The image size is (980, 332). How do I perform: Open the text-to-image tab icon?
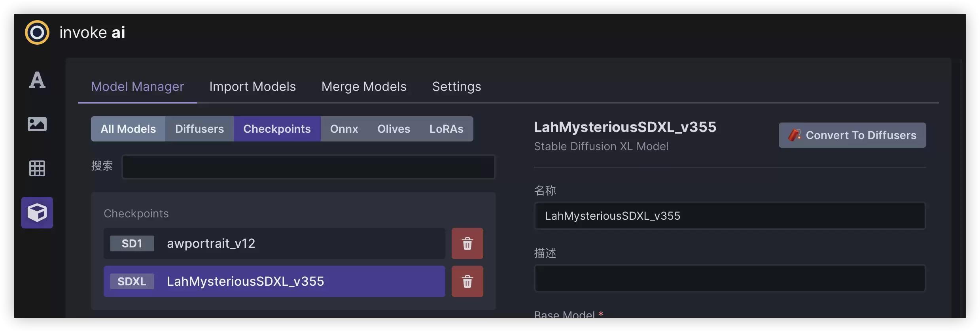[37, 80]
